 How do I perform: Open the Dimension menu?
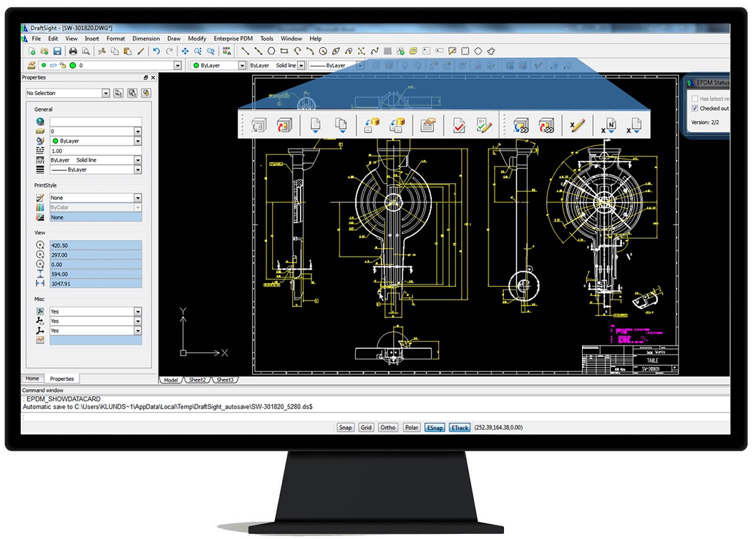pos(146,38)
